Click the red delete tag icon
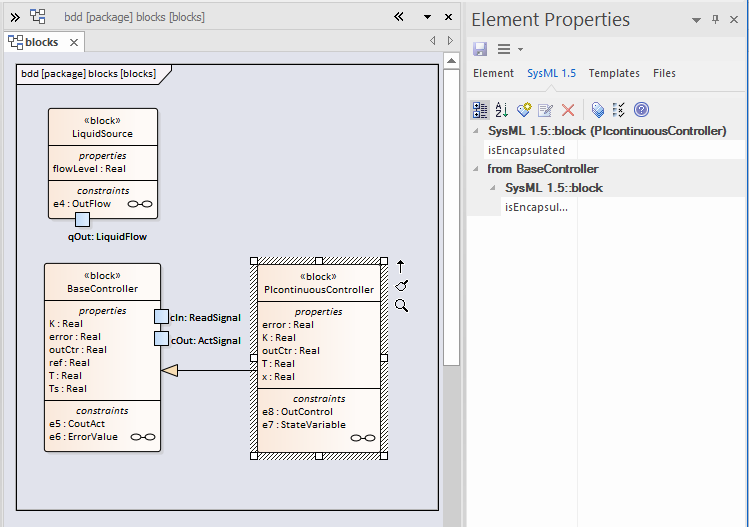Screen dimensions: 749x527 tap(568, 110)
